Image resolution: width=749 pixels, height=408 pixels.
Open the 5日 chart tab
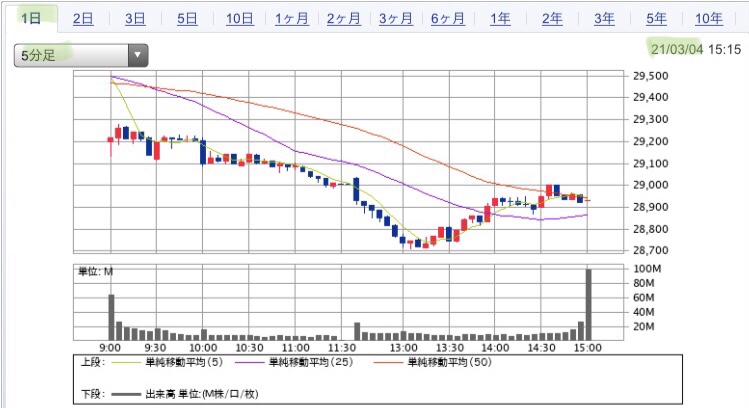tap(187, 19)
